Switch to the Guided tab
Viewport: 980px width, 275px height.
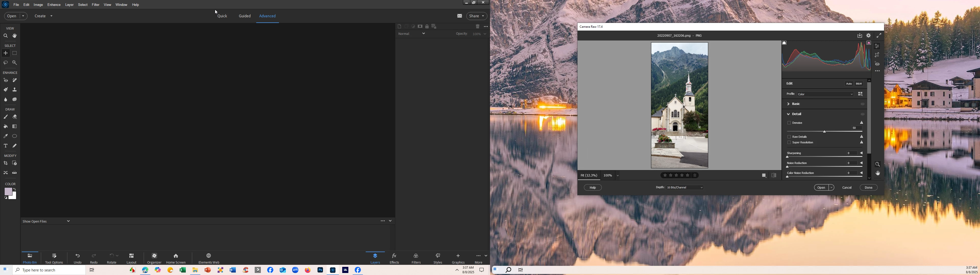point(245,16)
